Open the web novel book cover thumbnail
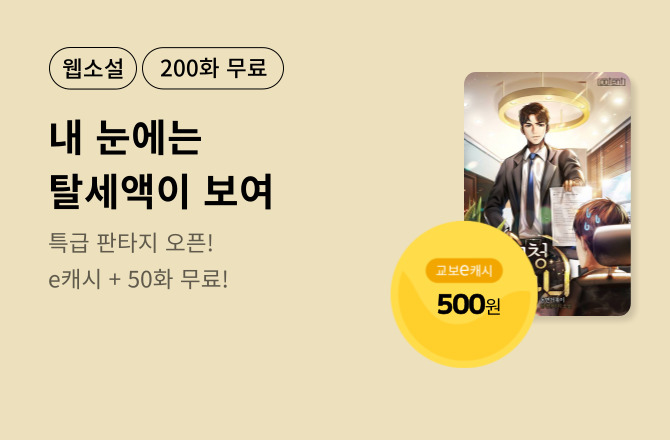 (547, 194)
